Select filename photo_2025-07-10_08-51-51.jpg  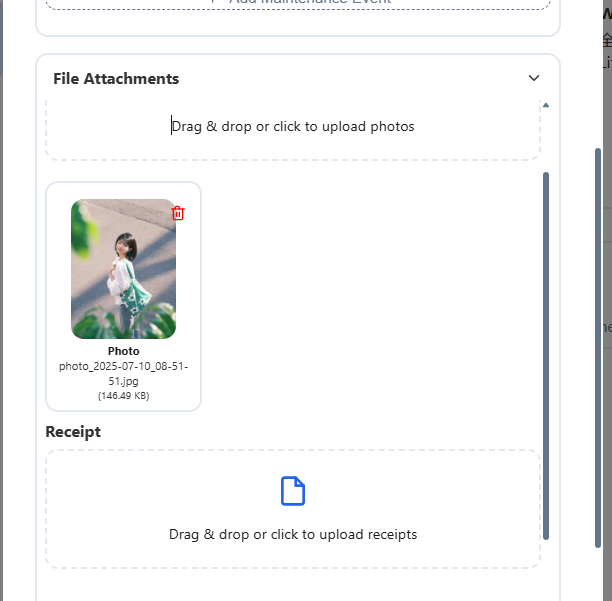click(123, 373)
